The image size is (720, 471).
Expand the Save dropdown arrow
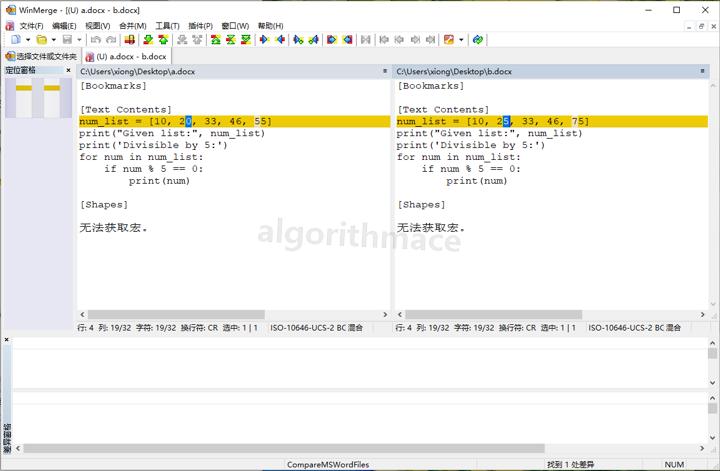pyautogui.click(x=78, y=40)
